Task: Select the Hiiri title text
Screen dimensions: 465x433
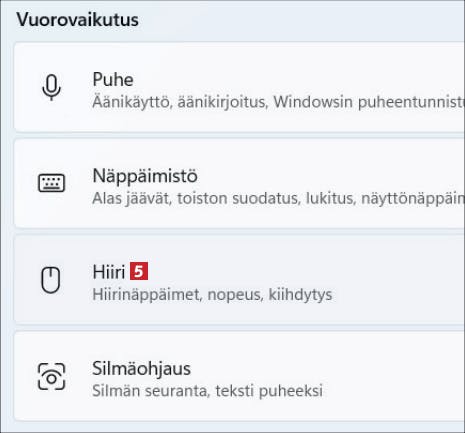Action: (x=109, y=272)
